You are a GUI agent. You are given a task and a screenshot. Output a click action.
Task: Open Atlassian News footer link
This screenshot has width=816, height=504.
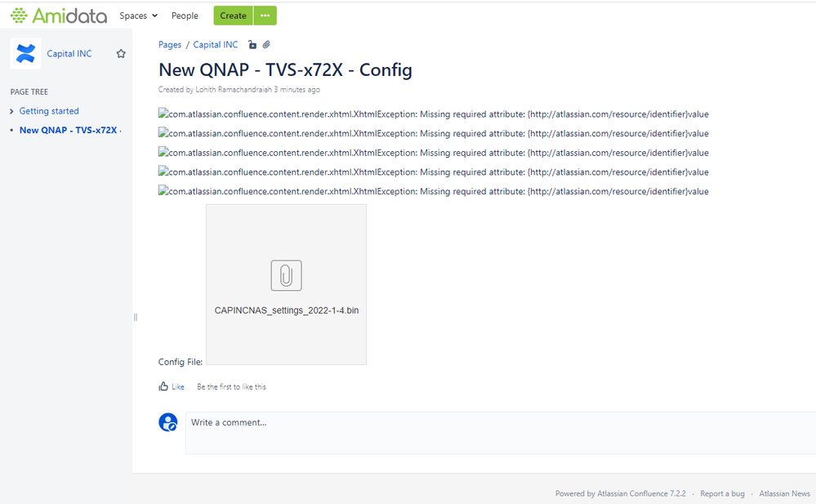click(x=785, y=493)
